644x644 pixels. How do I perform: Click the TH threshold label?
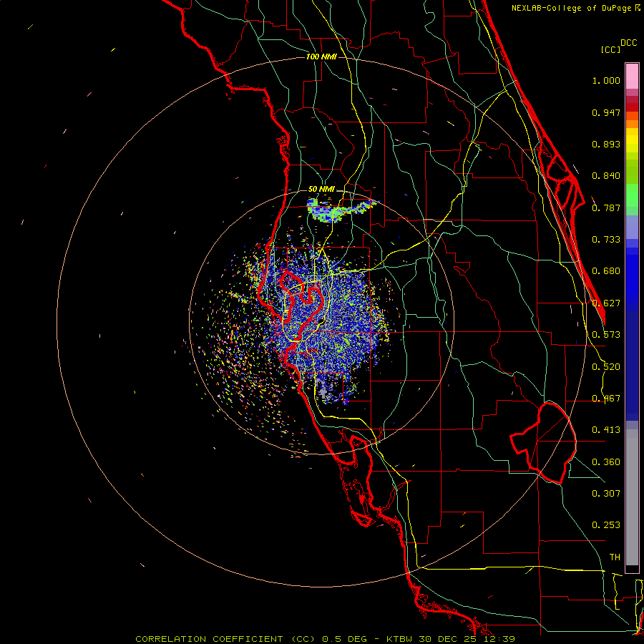pos(615,557)
